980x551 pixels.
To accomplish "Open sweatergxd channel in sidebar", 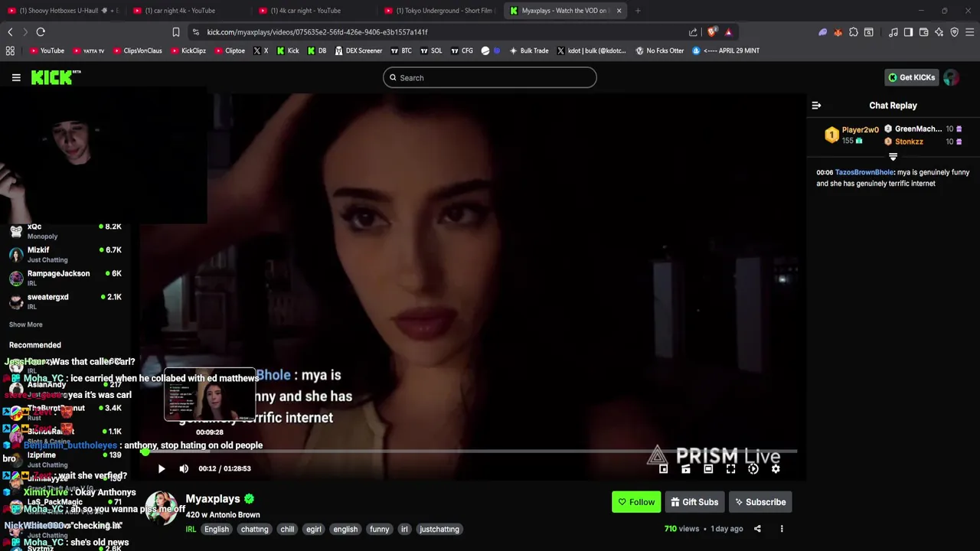I will tap(65, 301).
